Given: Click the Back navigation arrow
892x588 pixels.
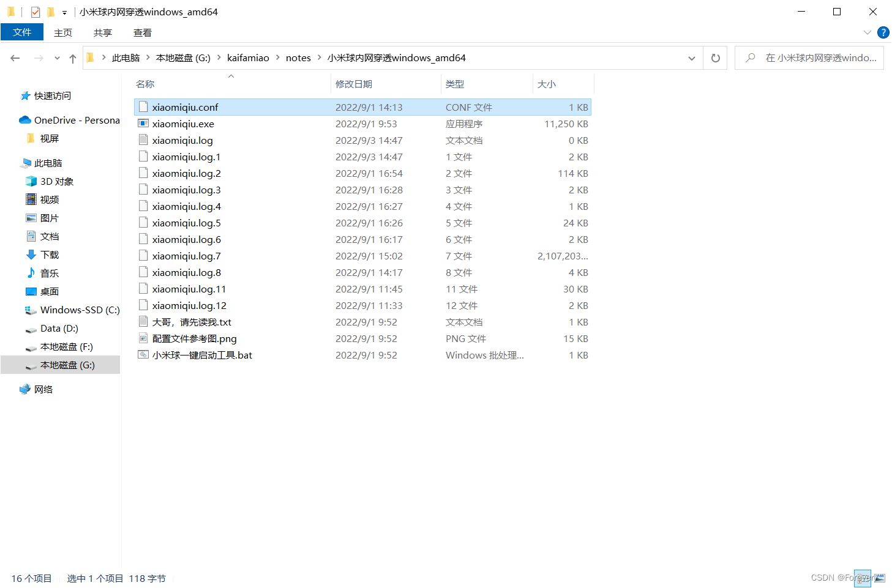Looking at the screenshot, I should click(x=15, y=58).
